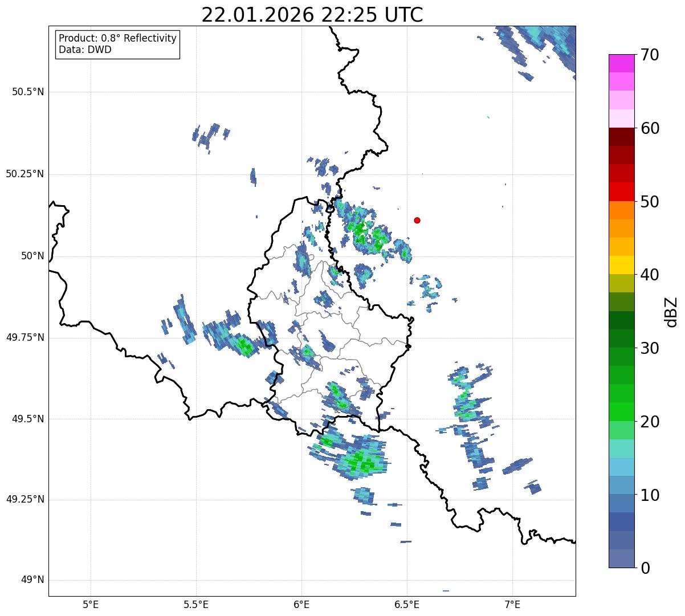Click the dark maroon colorbar swatch below 60

pyautogui.click(x=621, y=137)
